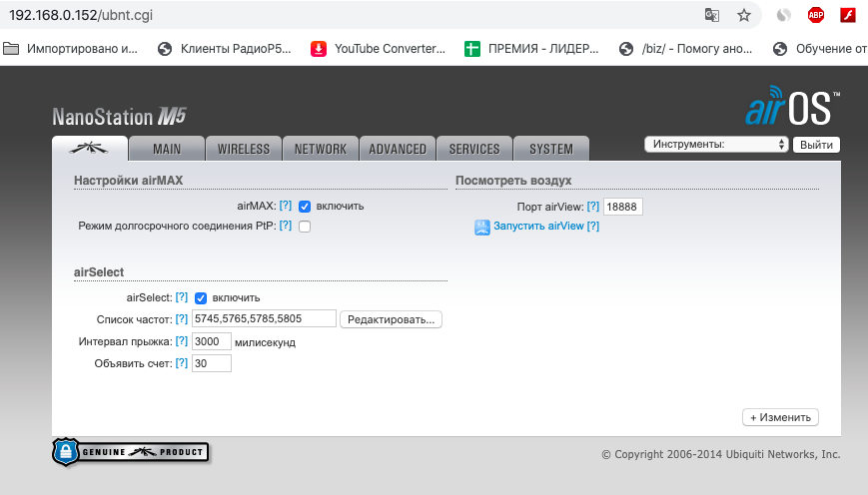Open the SERVICES tab

474,149
